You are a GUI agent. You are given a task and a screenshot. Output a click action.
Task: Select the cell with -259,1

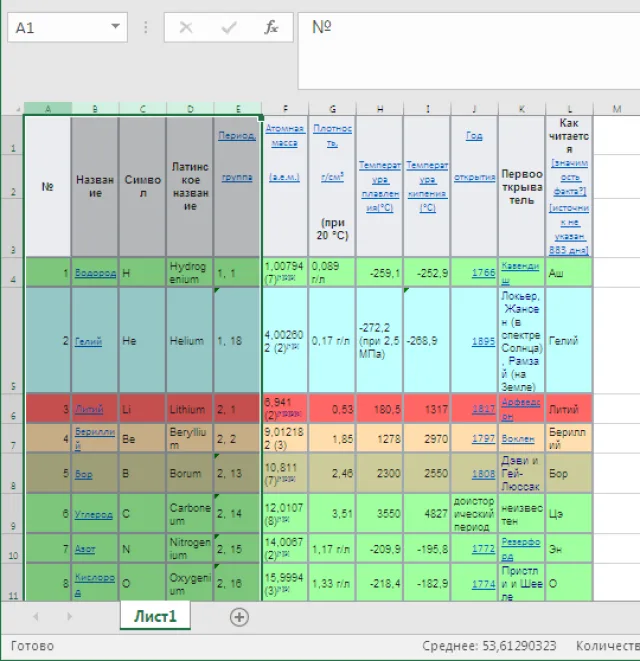coord(379,273)
